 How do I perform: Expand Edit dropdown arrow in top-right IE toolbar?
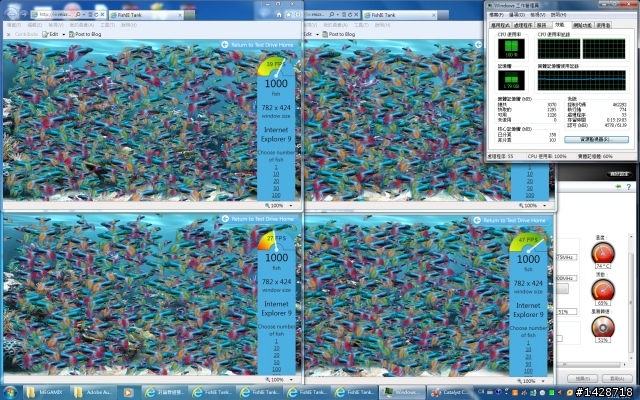[x=317, y=35]
